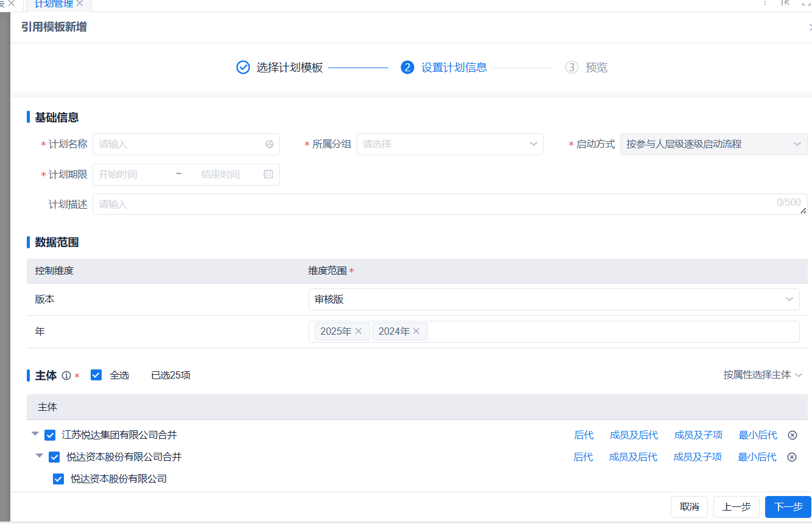Open the 版本 审核版 dropdown
The image size is (812, 524).
(x=553, y=299)
